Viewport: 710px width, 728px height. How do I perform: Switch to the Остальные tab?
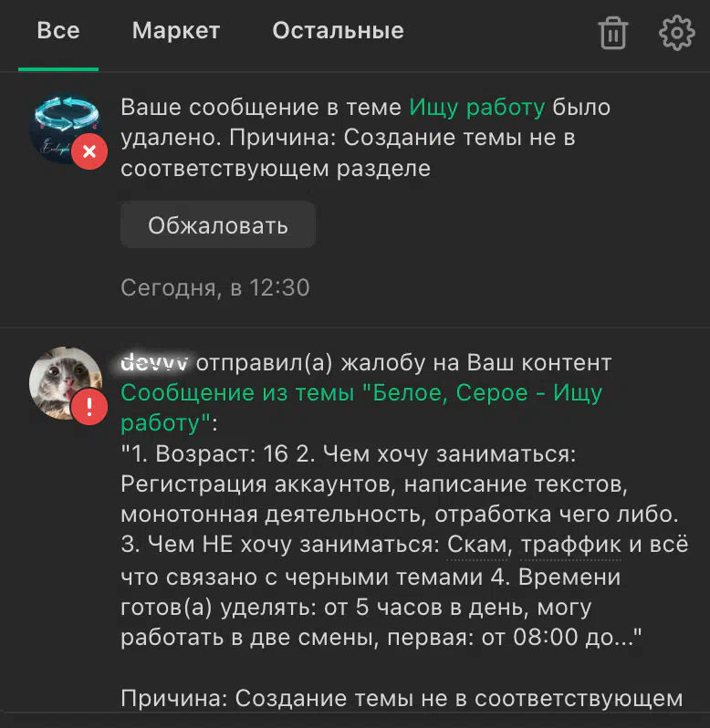(x=338, y=31)
